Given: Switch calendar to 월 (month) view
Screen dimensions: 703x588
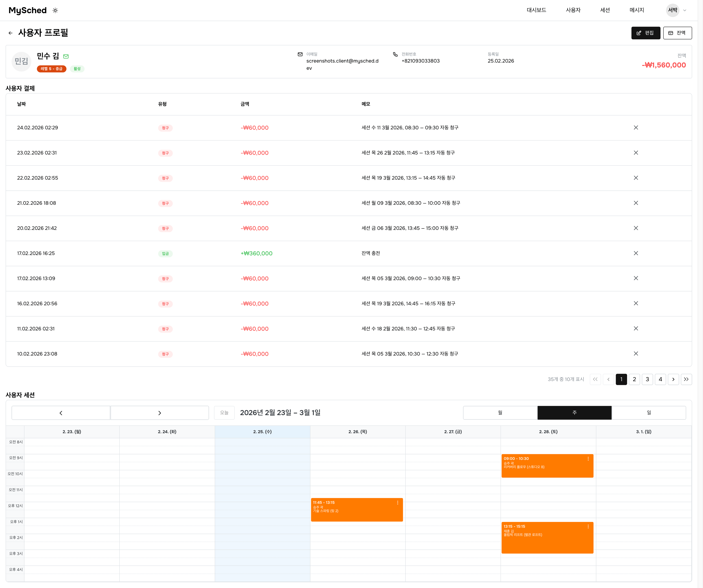Looking at the screenshot, I should click(500, 413).
